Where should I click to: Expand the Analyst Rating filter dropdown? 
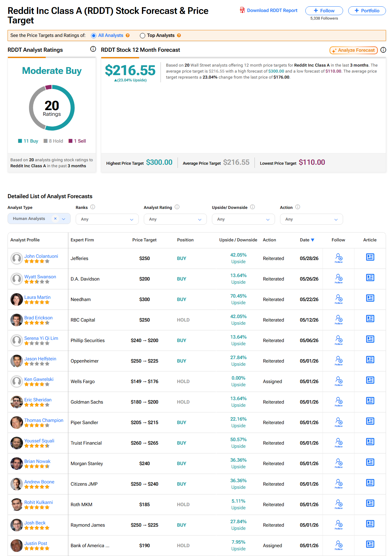click(x=175, y=219)
